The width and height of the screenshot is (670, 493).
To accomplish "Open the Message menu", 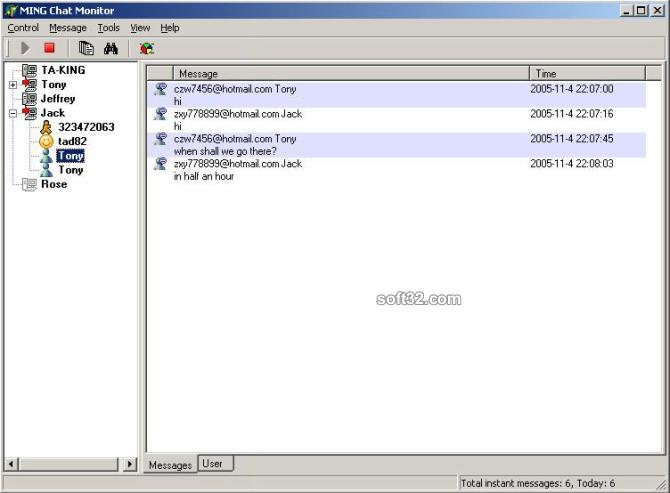I will click(x=68, y=28).
